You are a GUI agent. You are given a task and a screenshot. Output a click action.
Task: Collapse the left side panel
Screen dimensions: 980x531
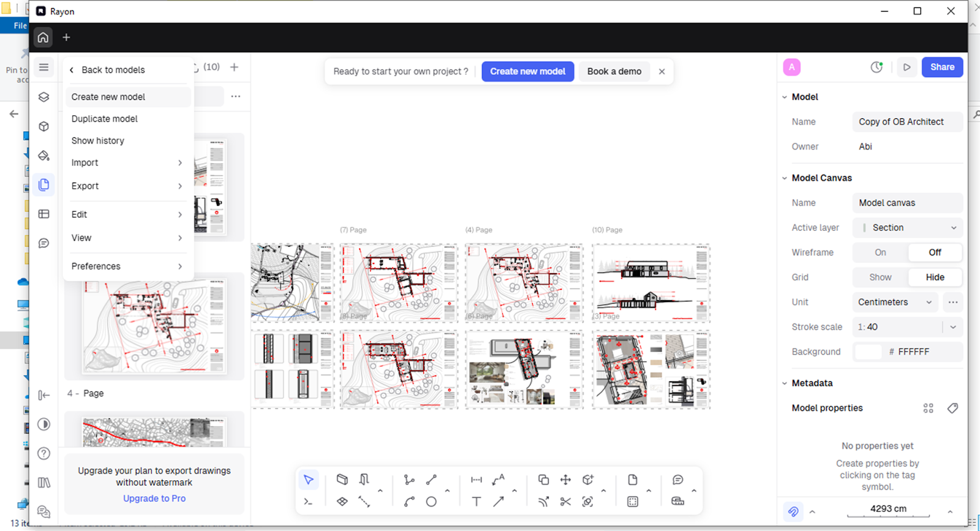(x=43, y=395)
